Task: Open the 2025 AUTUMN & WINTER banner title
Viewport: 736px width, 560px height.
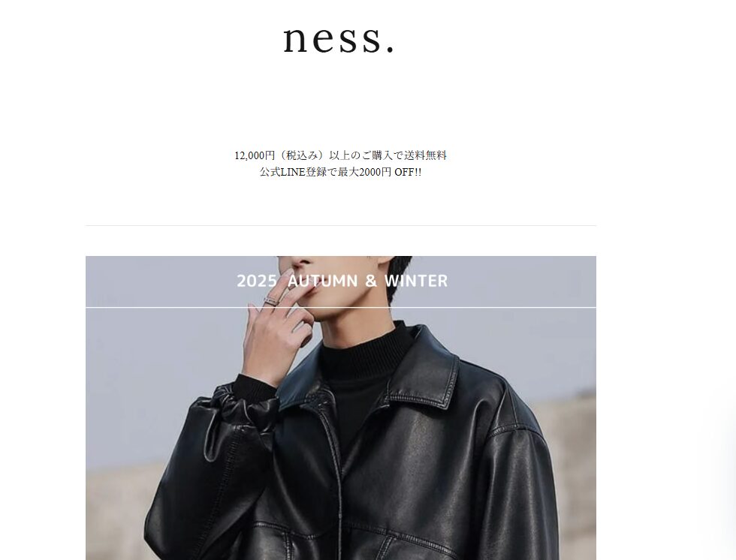Action: coord(342,281)
